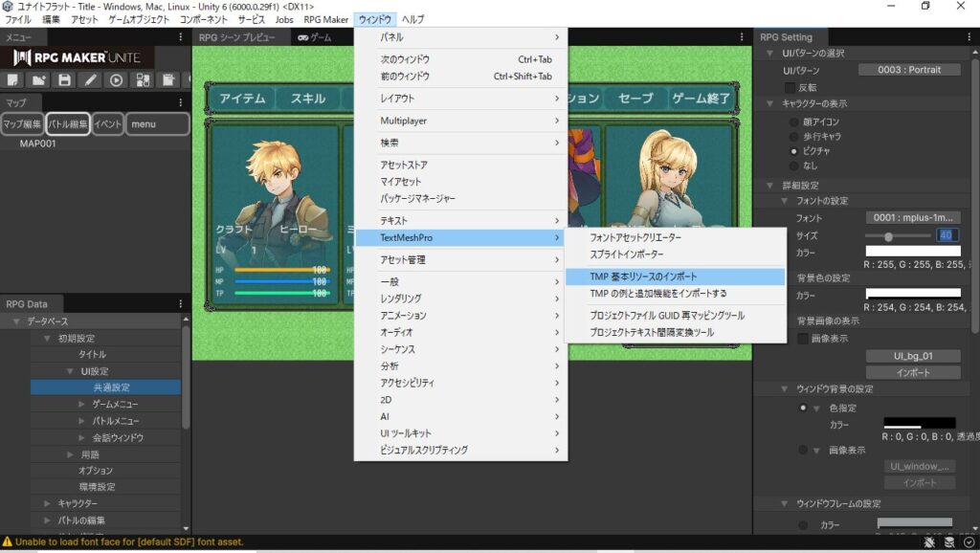Screen dimensions: 980x553
Task: Open the UIパターン dropdown showing 0003 : Portrait
Action: [909, 70]
